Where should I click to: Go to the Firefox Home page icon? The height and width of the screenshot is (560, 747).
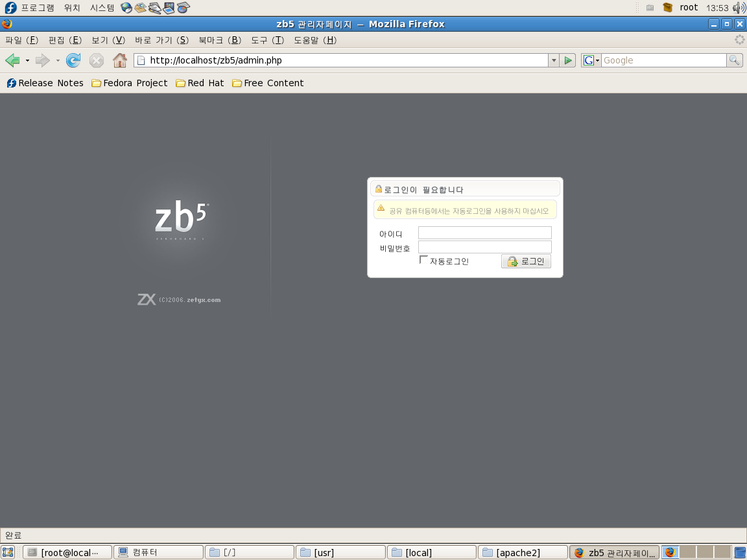(x=120, y=60)
